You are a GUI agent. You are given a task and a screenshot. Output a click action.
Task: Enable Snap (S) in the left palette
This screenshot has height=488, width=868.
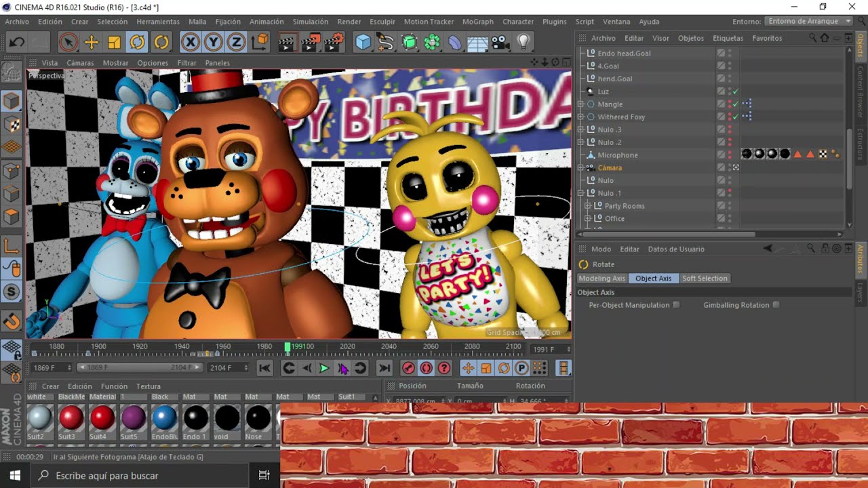click(12, 292)
